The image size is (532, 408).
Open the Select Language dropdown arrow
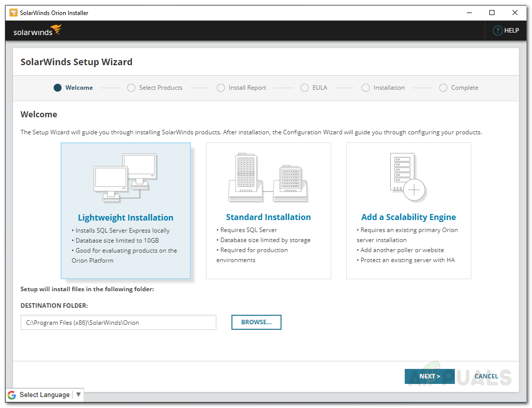click(78, 394)
